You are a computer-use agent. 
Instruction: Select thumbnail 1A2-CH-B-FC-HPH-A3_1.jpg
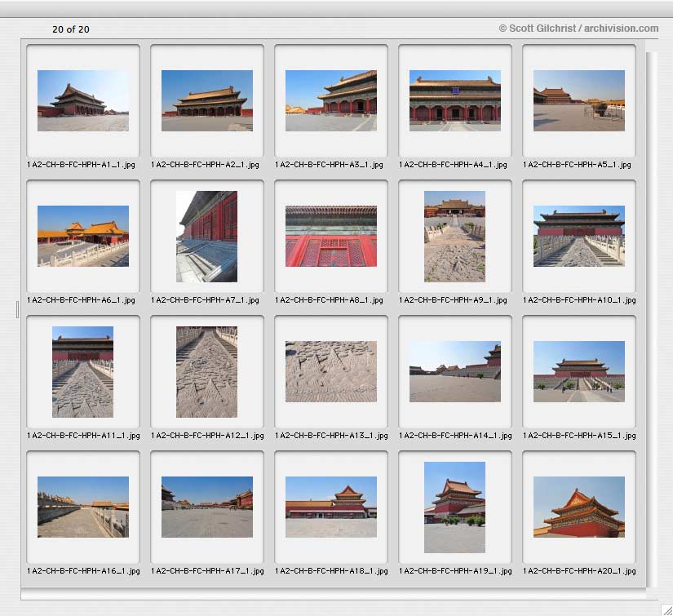click(x=331, y=100)
